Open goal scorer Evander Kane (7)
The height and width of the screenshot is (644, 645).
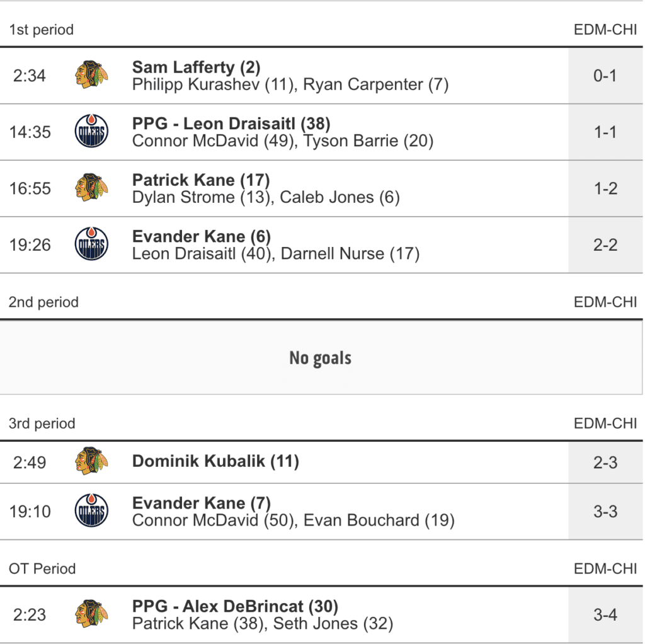[201, 503]
